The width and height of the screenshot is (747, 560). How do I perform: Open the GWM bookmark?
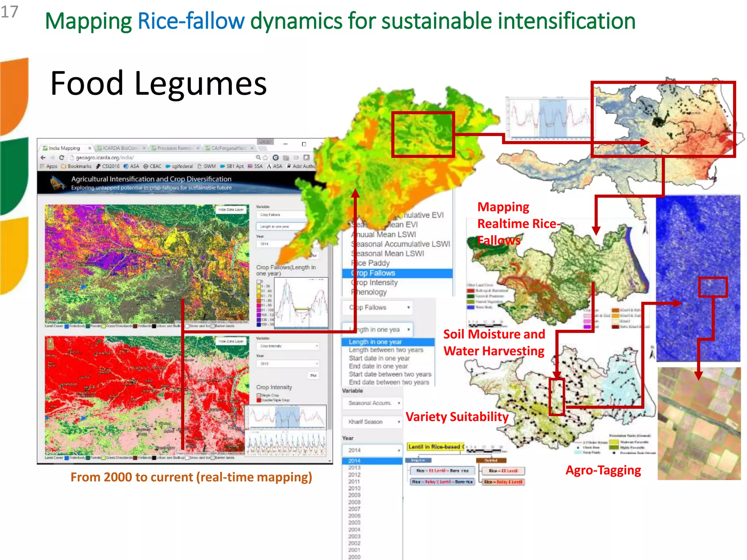pos(207,166)
